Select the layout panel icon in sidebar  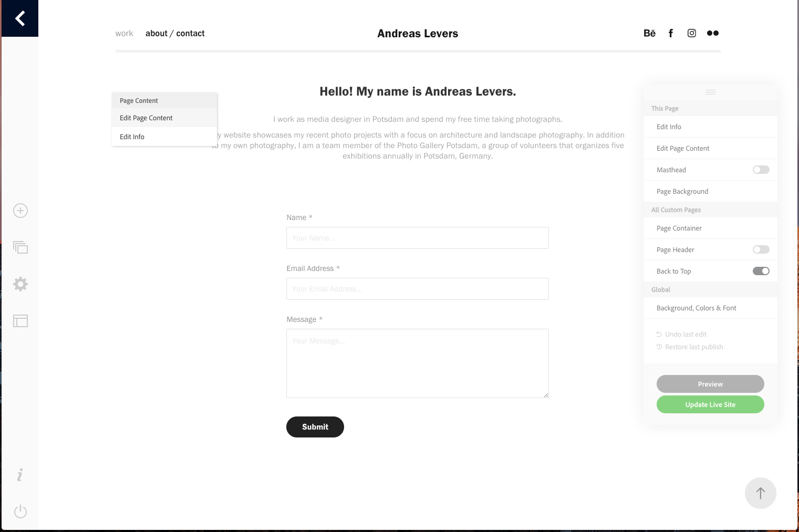pyautogui.click(x=20, y=320)
